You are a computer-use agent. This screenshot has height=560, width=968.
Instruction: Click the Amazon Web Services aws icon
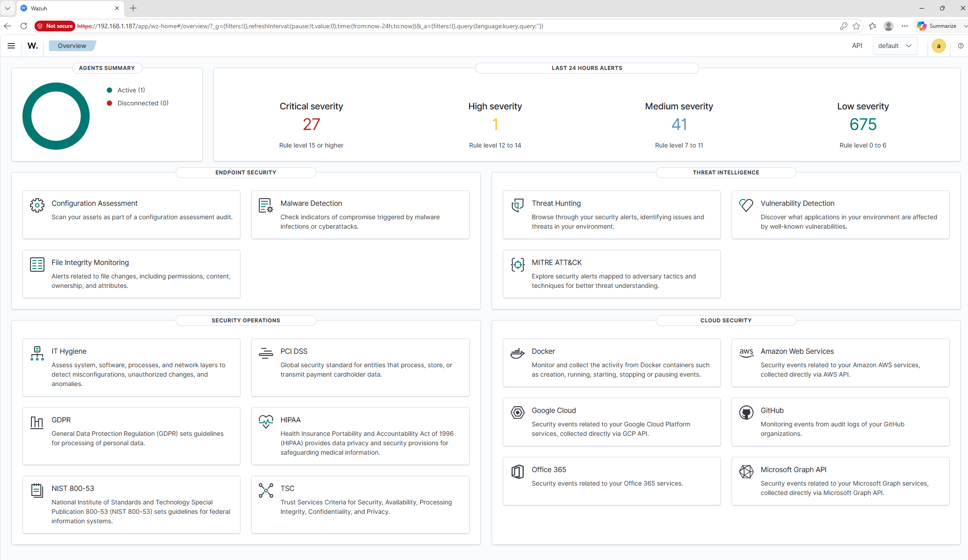(746, 353)
